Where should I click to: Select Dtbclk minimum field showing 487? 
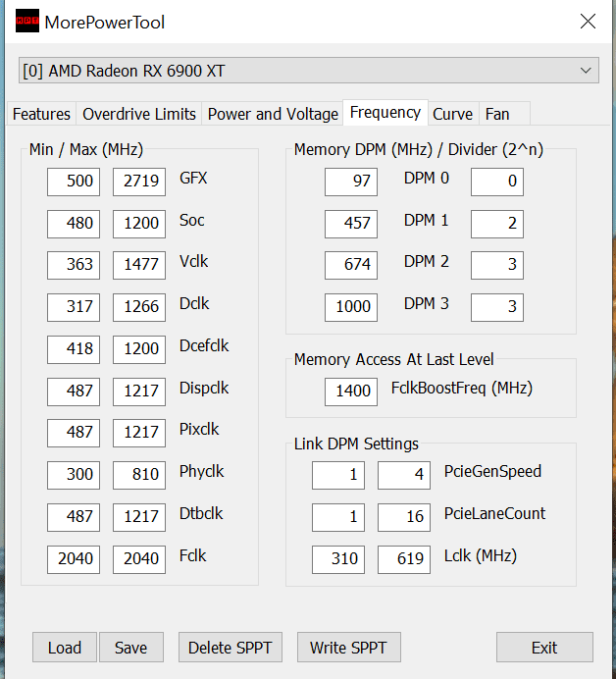point(74,517)
